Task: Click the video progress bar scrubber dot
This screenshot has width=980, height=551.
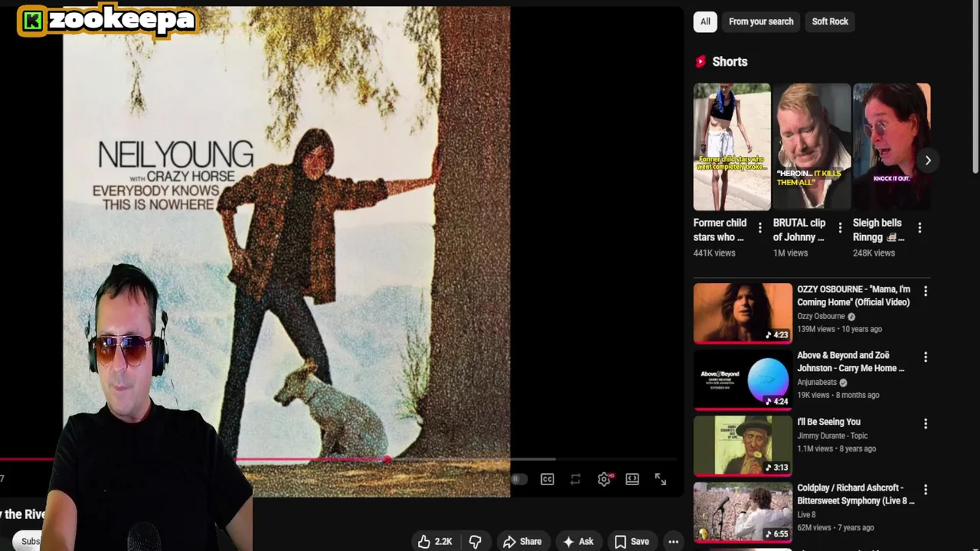Action: [x=387, y=460]
